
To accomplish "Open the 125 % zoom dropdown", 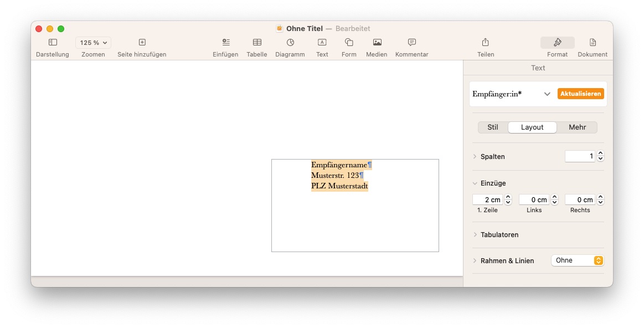I will click(93, 43).
